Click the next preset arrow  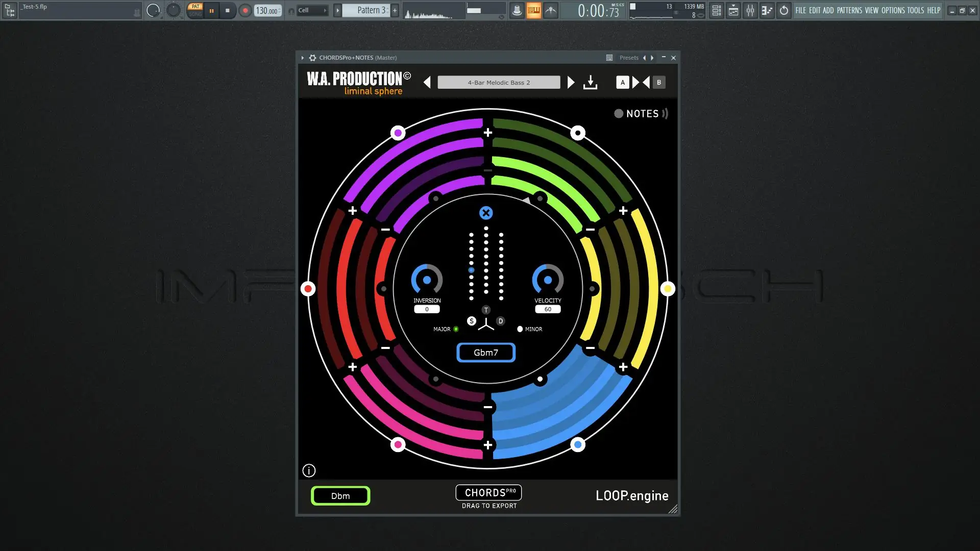[x=571, y=82]
